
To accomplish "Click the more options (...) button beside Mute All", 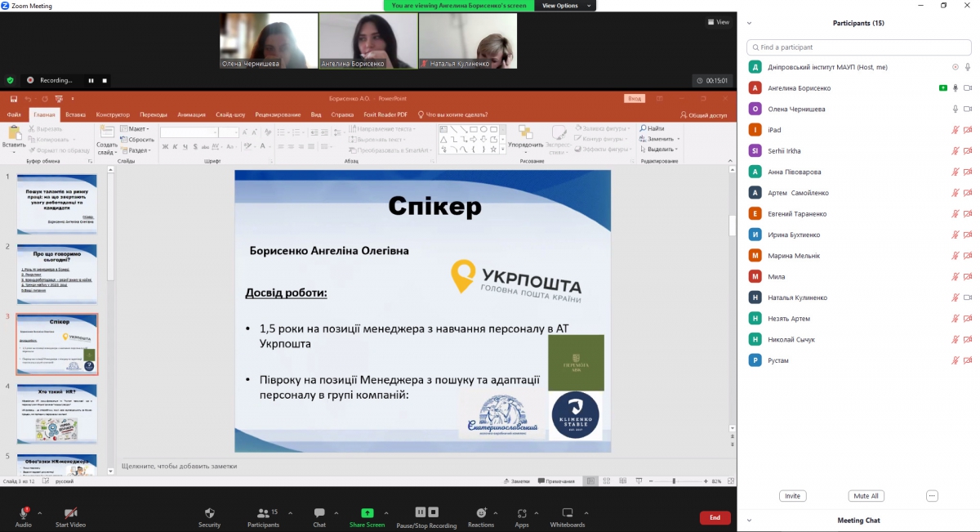I will click(932, 496).
